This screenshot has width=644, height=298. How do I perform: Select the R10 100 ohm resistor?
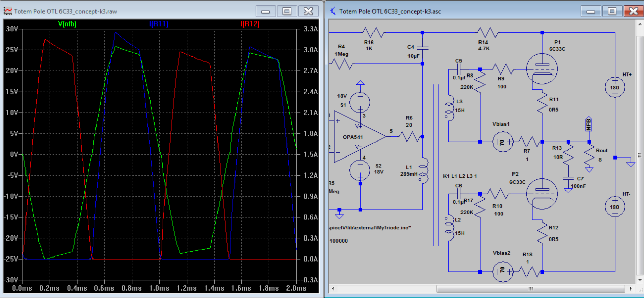point(498,194)
